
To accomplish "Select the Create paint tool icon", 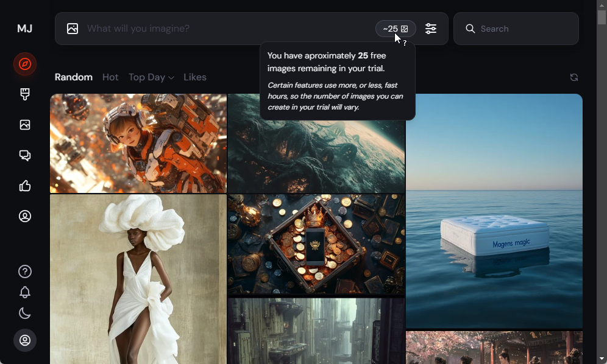I will 24,94.
